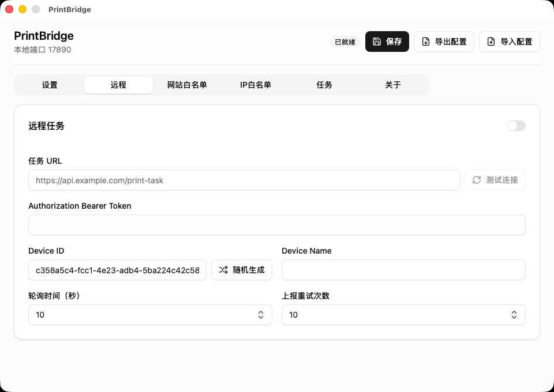Click the PrintBridge heading
Viewport: 554px width, 392px height.
(44, 36)
